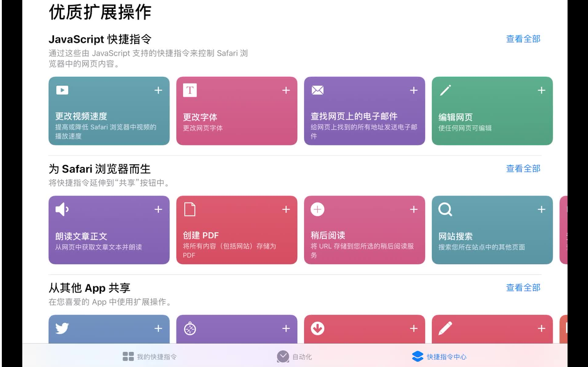Click the envelope icon on 查找网页上的电子邮件
The image size is (588, 367).
(x=318, y=90)
